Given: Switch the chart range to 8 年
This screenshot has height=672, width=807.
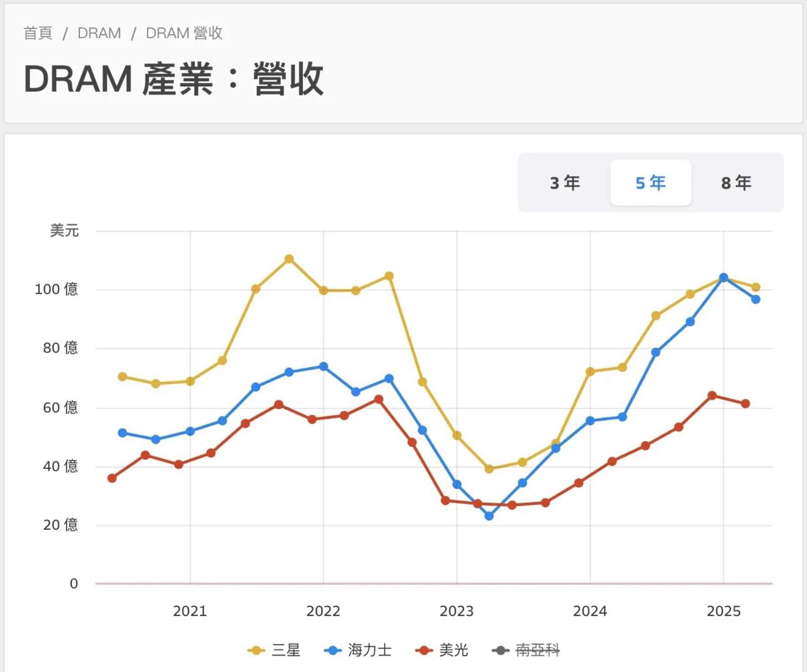Looking at the screenshot, I should pyautogui.click(x=736, y=183).
